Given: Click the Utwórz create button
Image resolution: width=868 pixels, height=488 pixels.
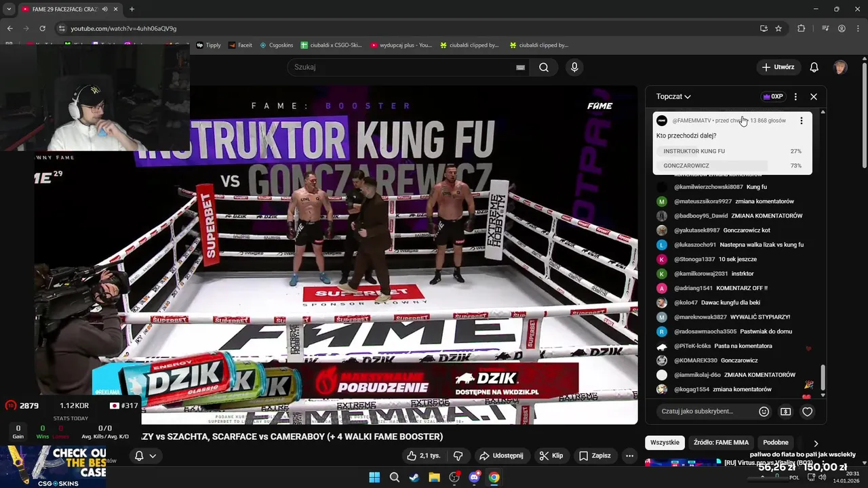Looking at the screenshot, I should (x=777, y=67).
